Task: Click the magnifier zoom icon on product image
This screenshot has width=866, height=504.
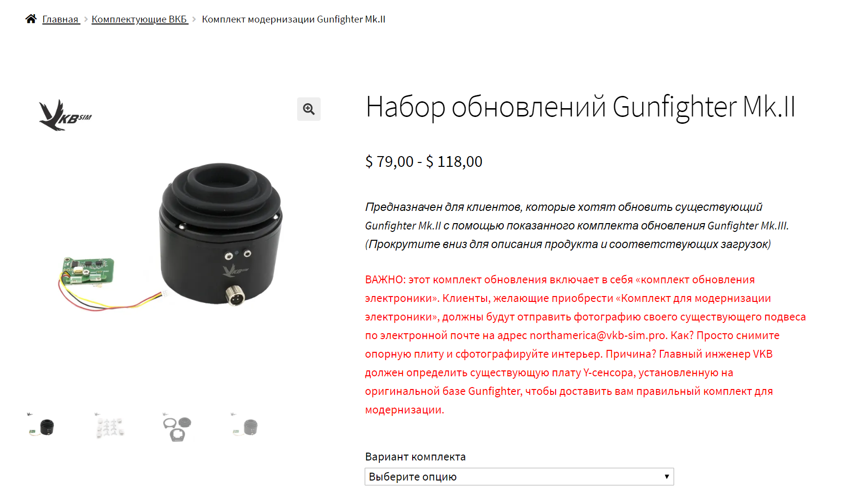Action: click(309, 109)
